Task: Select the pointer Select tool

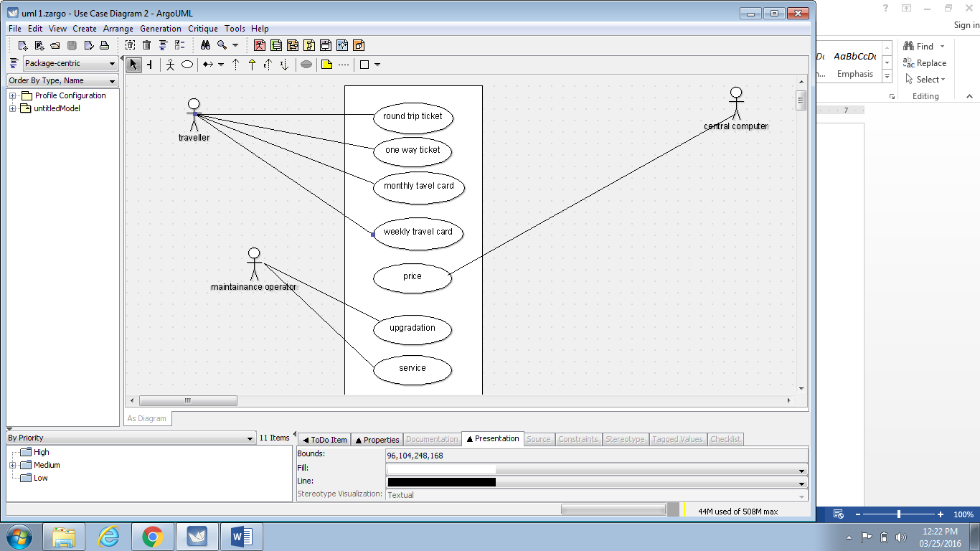Action: click(133, 65)
